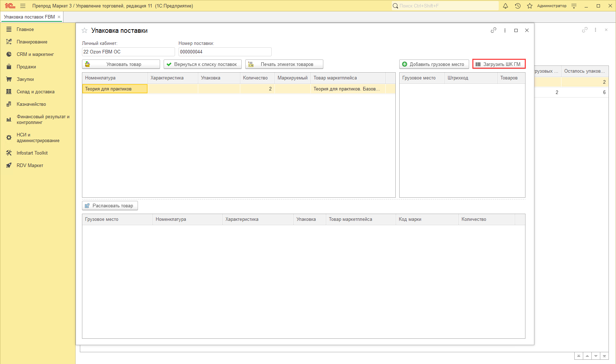The image size is (616, 364).
Task: Go to Склад и доставка section
Action: click(x=35, y=92)
